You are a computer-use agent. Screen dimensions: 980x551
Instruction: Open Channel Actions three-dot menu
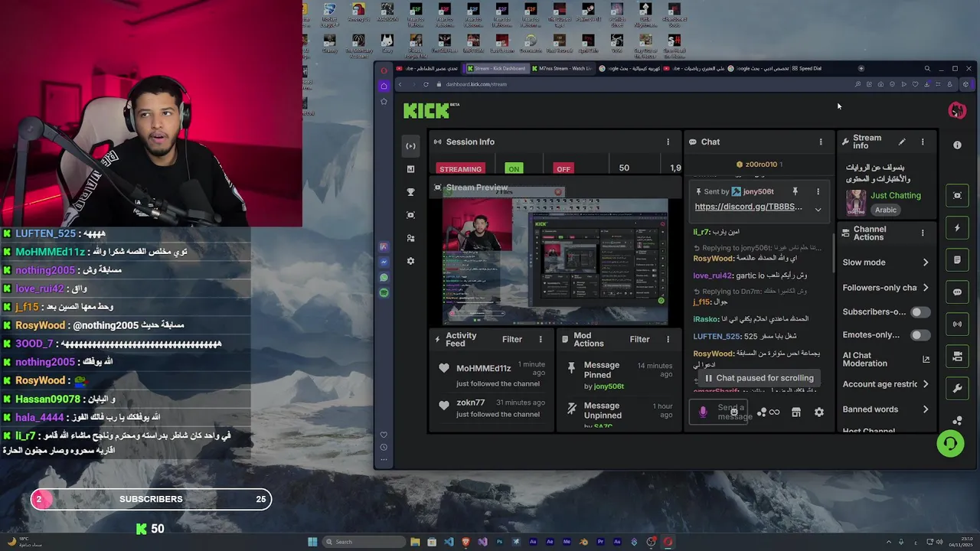click(x=923, y=233)
